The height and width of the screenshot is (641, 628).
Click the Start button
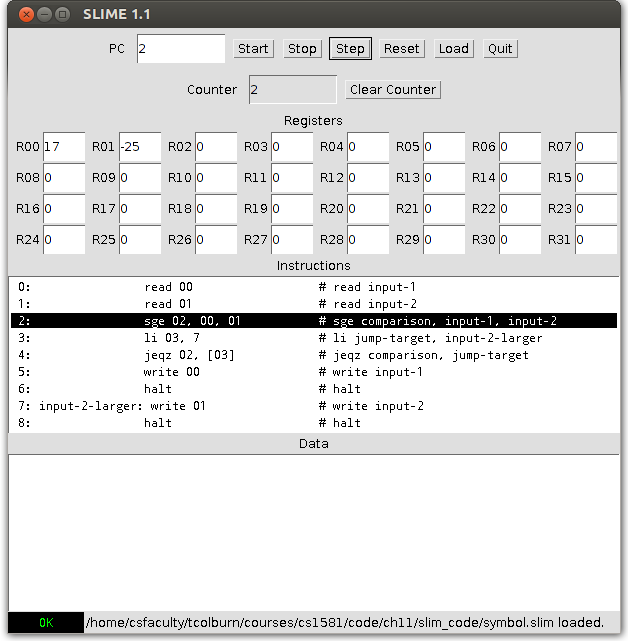pos(253,49)
